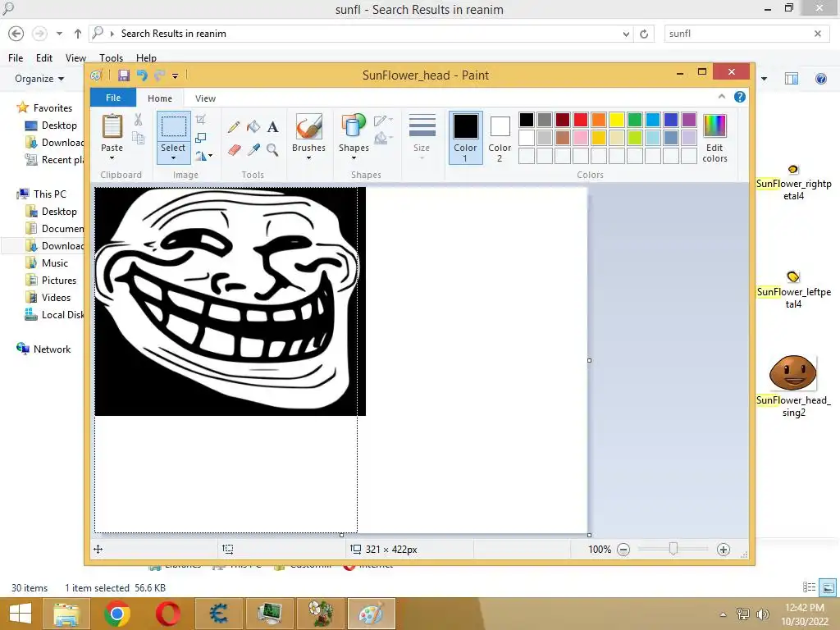This screenshot has height=630, width=840.
Task: Expand the address bar history dropdown
Action: 626,34
